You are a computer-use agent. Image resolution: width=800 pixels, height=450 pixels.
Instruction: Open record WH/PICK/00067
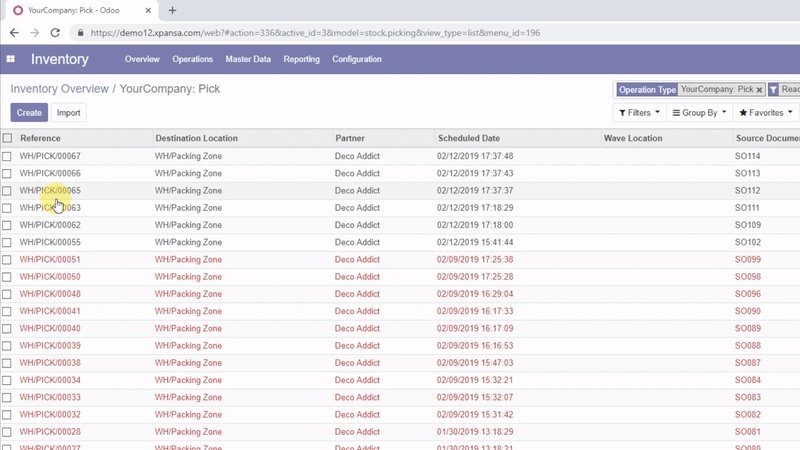(x=50, y=156)
